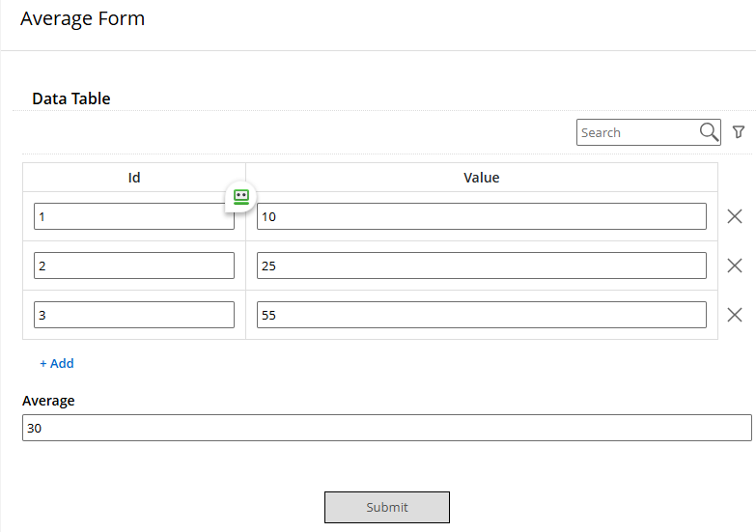Submit the Average Form
Screen dimensions: 756x532
(386, 508)
